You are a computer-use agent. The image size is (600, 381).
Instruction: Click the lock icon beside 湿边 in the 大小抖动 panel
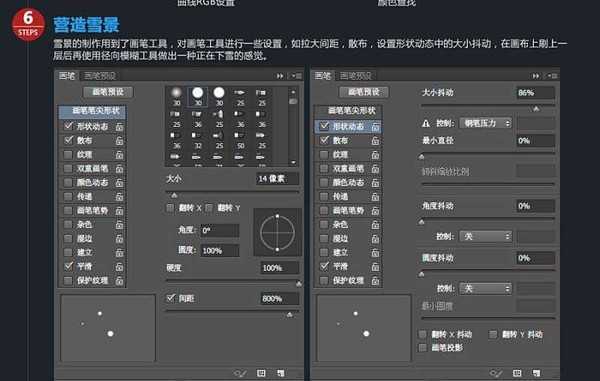pyautogui.click(x=375, y=239)
